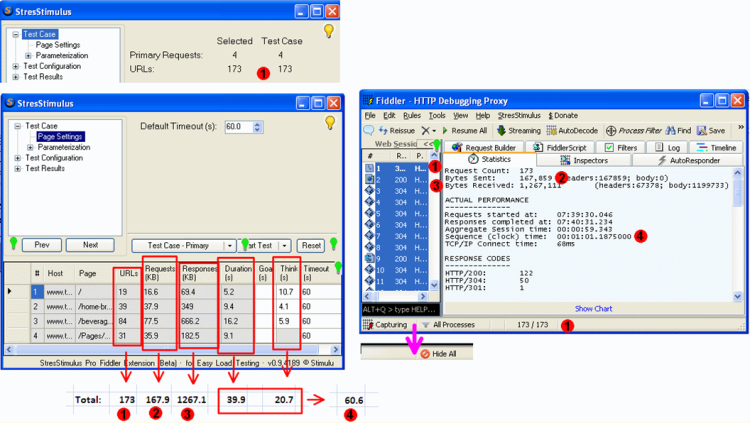Click the Process Filter crosshair icon
The image size is (750, 423).
(x=611, y=131)
